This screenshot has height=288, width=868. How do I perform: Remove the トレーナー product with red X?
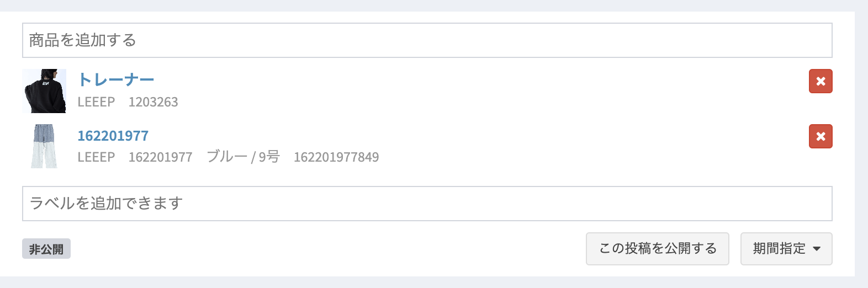821,81
